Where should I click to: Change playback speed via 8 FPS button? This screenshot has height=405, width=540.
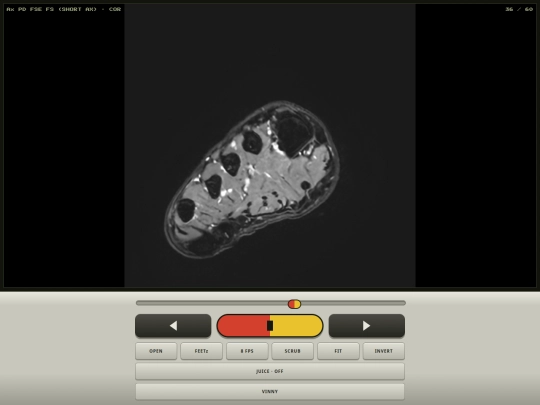click(x=247, y=351)
